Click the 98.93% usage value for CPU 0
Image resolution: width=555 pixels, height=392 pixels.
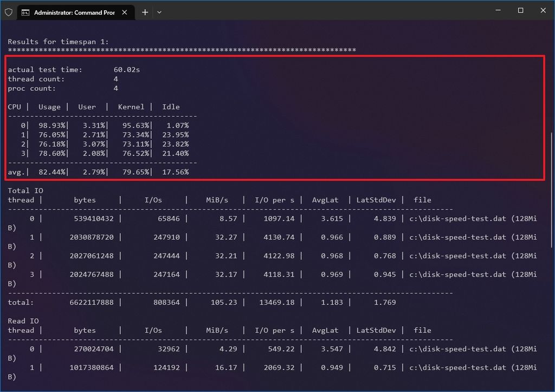(x=52, y=126)
